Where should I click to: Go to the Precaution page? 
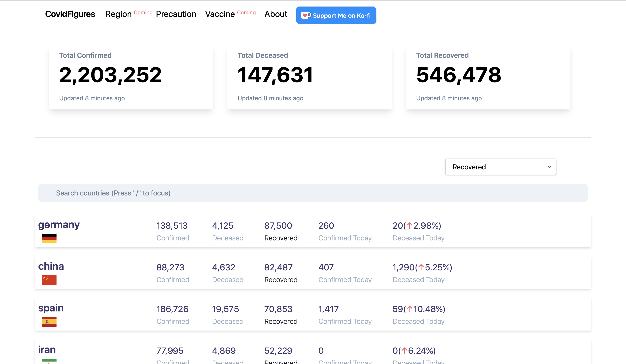pyautogui.click(x=176, y=14)
